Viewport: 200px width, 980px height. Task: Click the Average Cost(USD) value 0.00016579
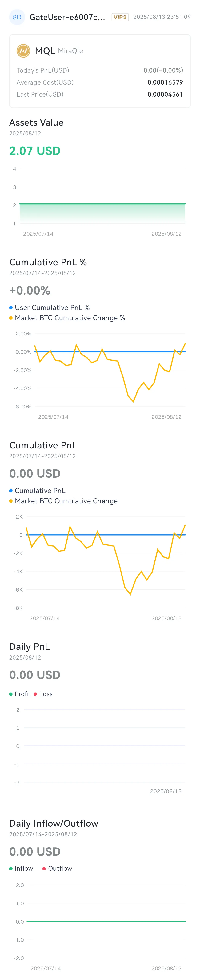click(x=165, y=82)
